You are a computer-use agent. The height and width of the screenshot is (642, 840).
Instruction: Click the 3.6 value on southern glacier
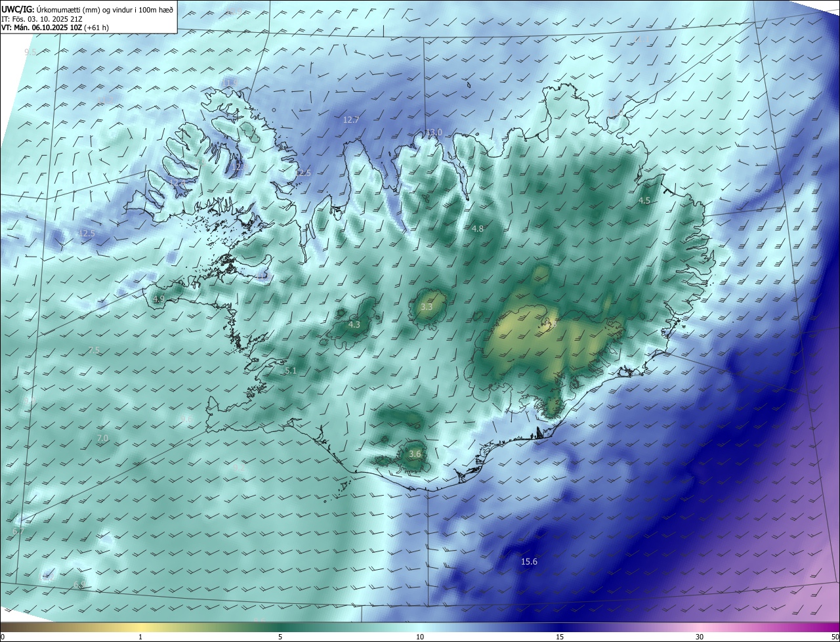coord(415,454)
